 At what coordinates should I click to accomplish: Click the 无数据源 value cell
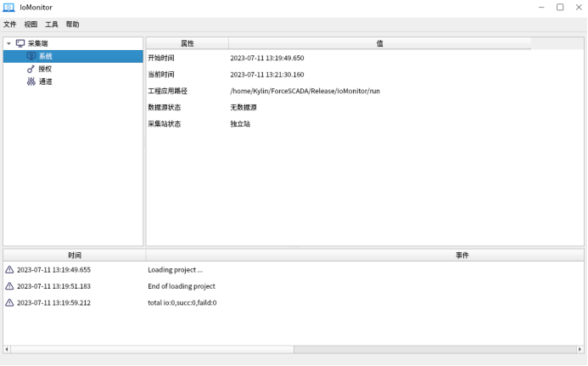pos(244,107)
